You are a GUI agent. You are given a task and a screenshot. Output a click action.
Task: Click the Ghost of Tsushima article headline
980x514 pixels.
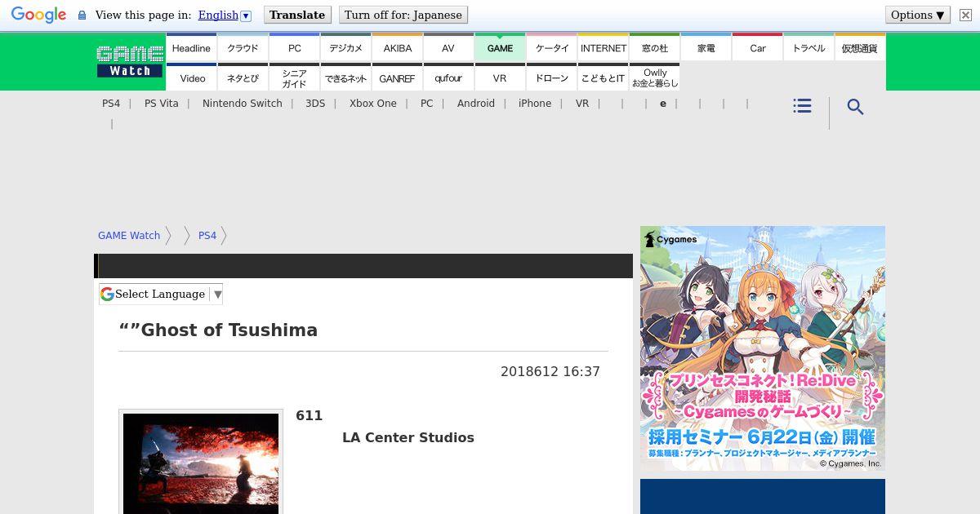[x=218, y=330]
